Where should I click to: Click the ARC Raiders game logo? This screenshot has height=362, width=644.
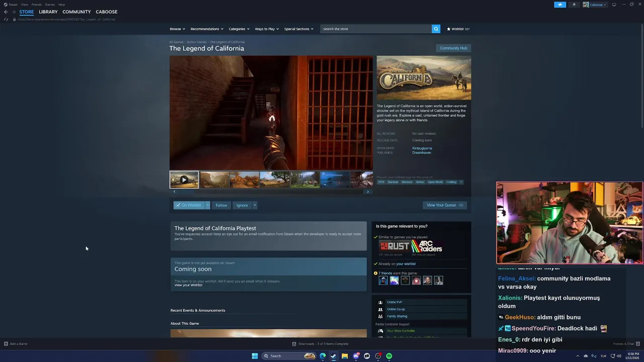click(x=427, y=246)
